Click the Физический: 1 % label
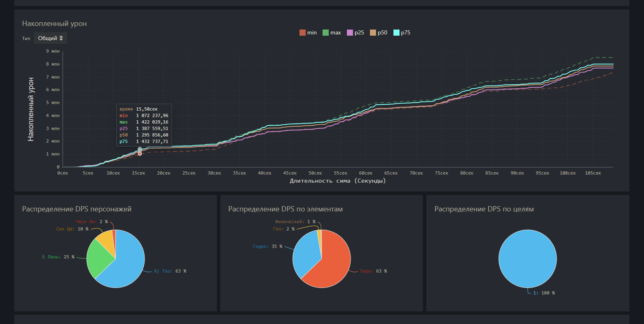The height and width of the screenshot is (324, 644). (295, 222)
